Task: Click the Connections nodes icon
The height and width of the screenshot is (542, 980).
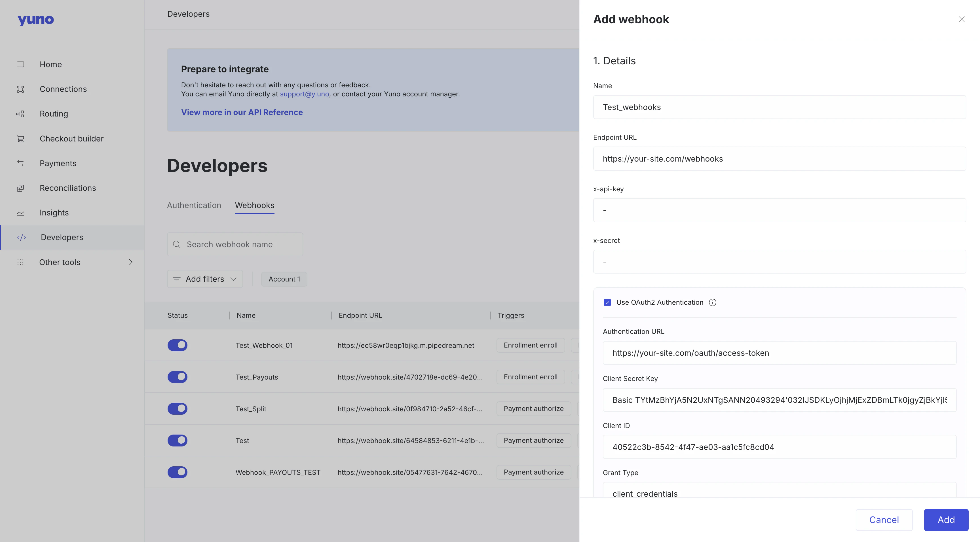Action: click(x=20, y=89)
